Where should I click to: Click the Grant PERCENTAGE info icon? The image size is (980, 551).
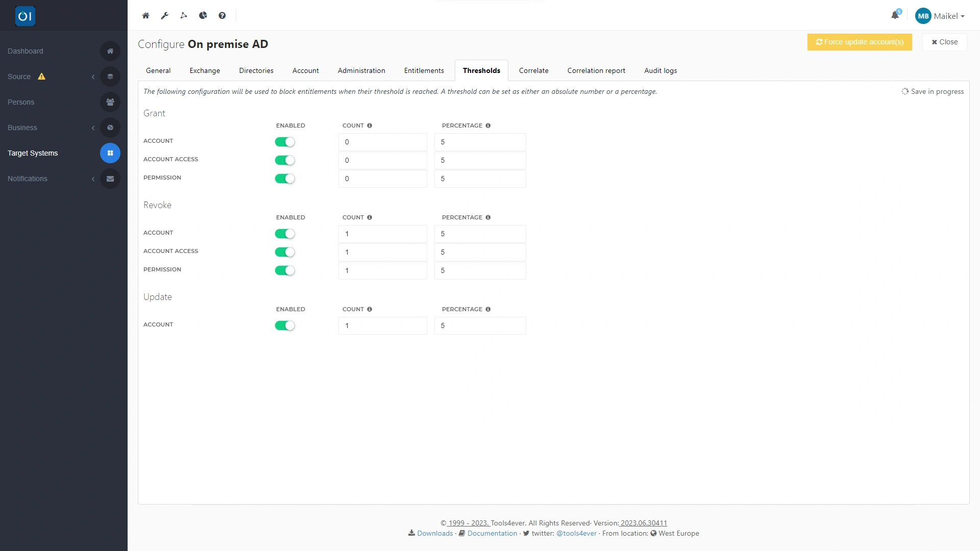pyautogui.click(x=488, y=126)
